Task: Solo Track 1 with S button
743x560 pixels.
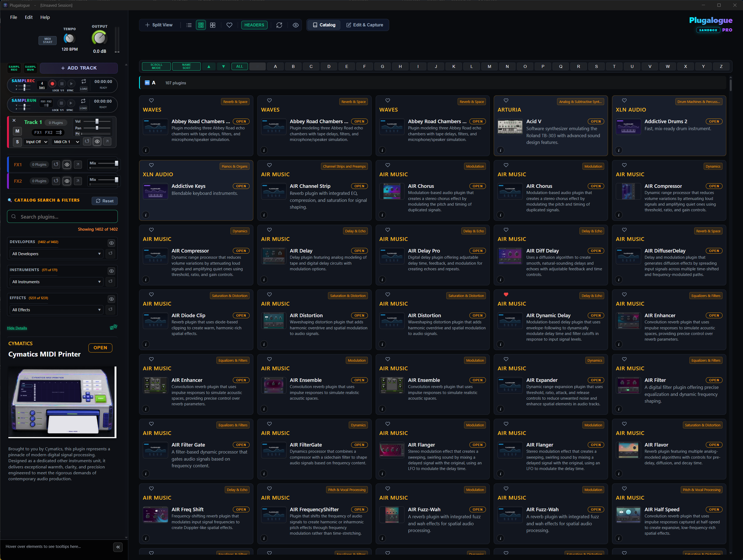Action: click(18, 142)
